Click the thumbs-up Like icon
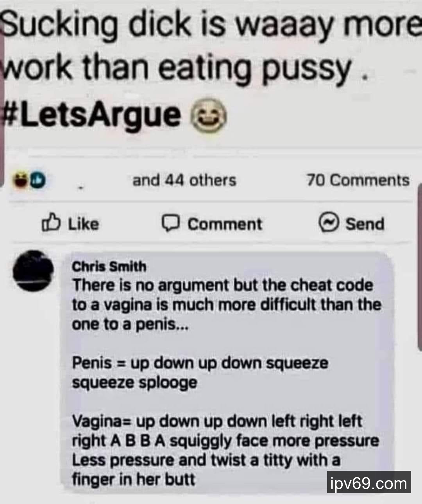 pyautogui.click(x=51, y=224)
